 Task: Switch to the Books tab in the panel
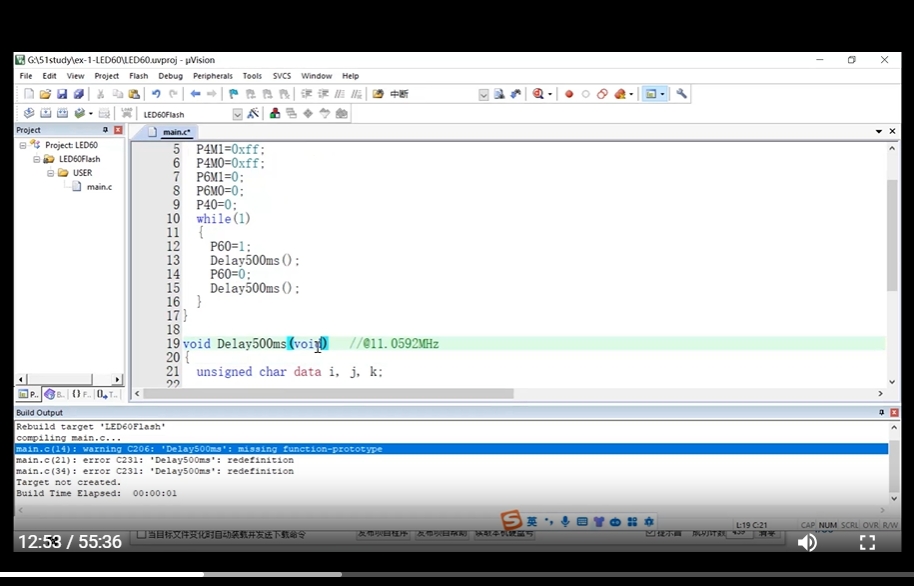click(x=54, y=395)
